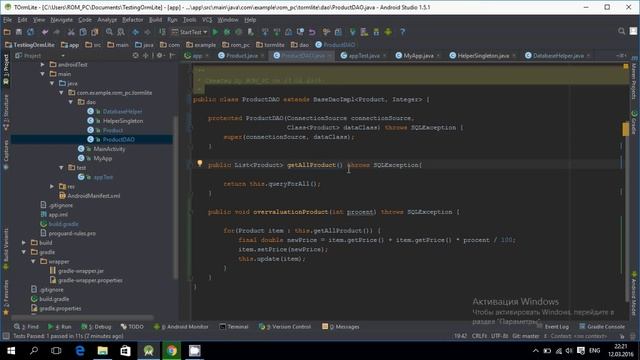This screenshot has height=360, width=640.
Task: Open Project panel settings gear
Action: 160,56
